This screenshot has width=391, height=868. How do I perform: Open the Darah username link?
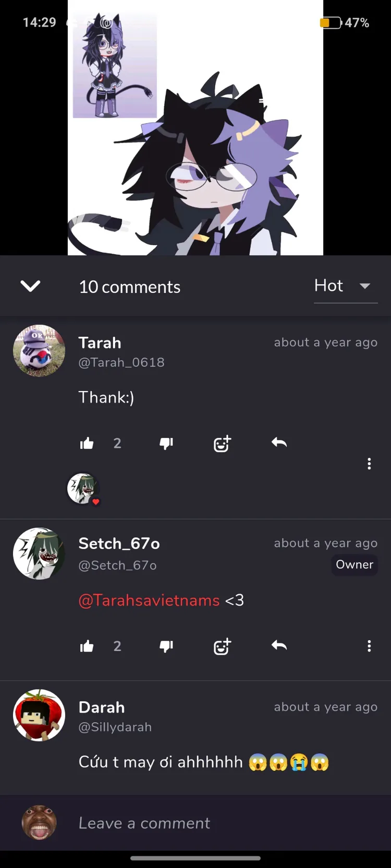click(102, 707)
